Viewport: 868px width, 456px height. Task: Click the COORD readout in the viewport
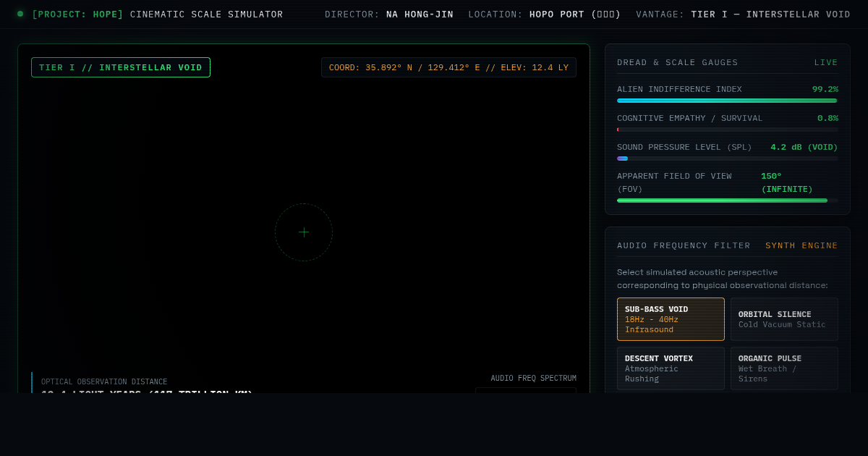[x=448, y=67]
